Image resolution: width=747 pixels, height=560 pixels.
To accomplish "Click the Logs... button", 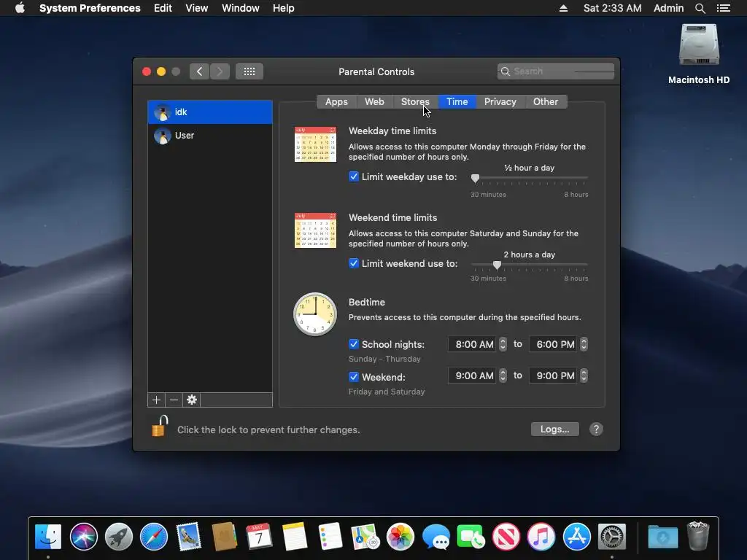I will 555,429.
